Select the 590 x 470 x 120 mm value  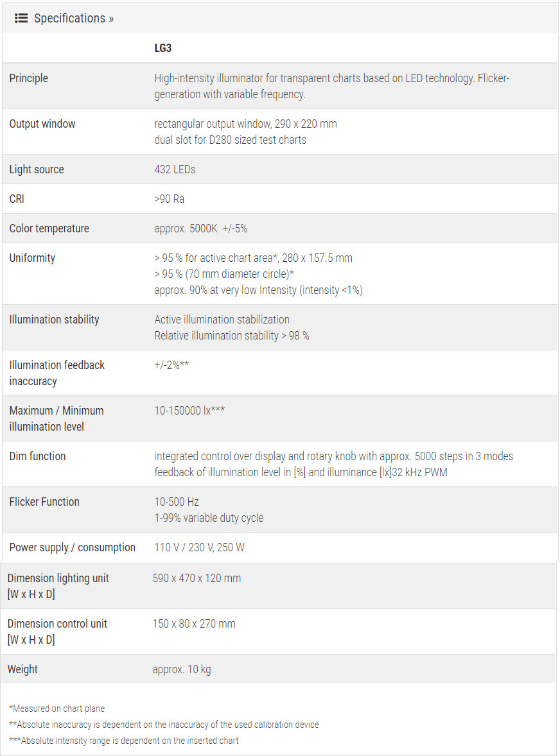pyautogui.click(x=197, y=578)
